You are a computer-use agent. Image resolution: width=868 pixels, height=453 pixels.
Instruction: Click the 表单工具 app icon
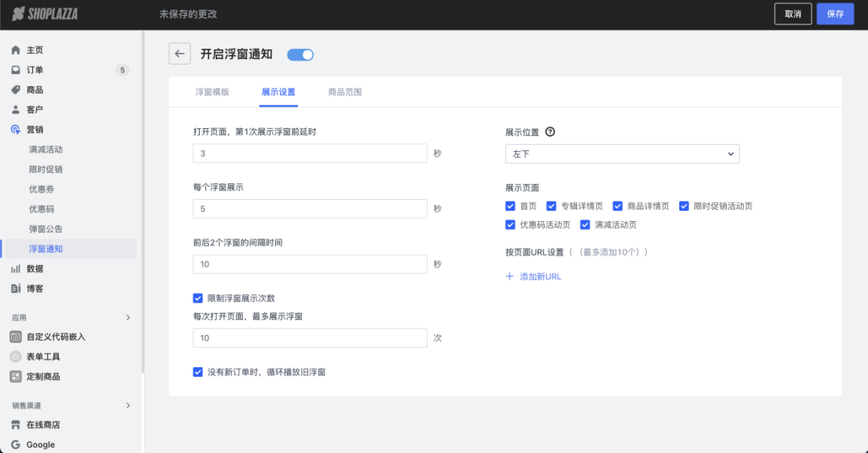(x=16, y=356)
